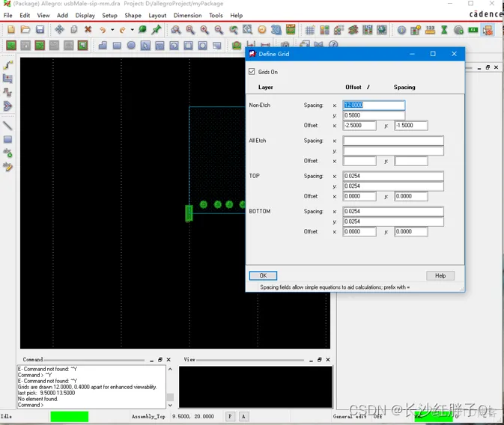Open the 3D viewer toolbar icon
Image resolution: width=504 pixels, height=425 pixels.
[276, 30]
